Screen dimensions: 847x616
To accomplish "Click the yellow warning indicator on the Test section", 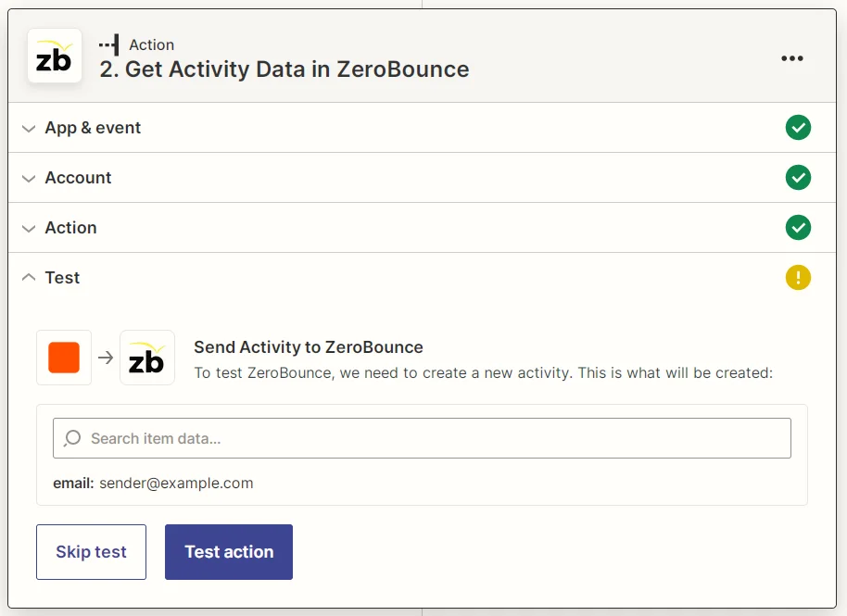I will (798, 277).
